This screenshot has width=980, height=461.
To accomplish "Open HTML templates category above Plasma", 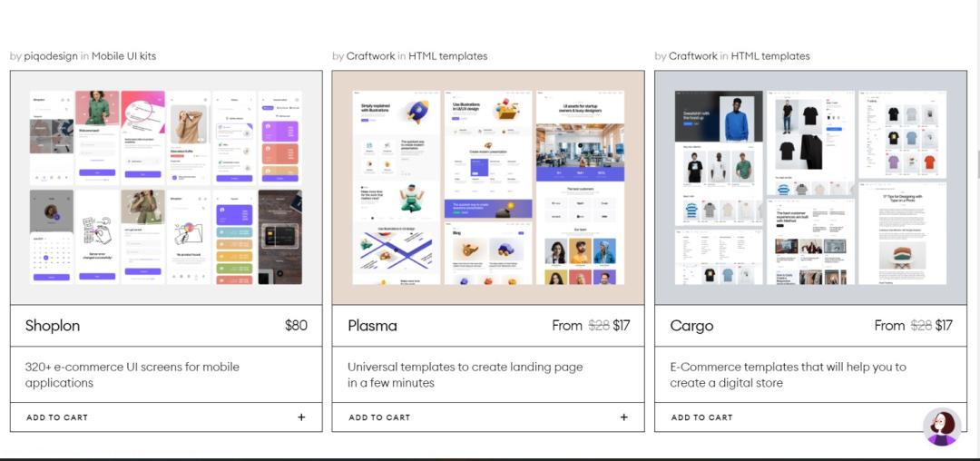I will [447, 56].
